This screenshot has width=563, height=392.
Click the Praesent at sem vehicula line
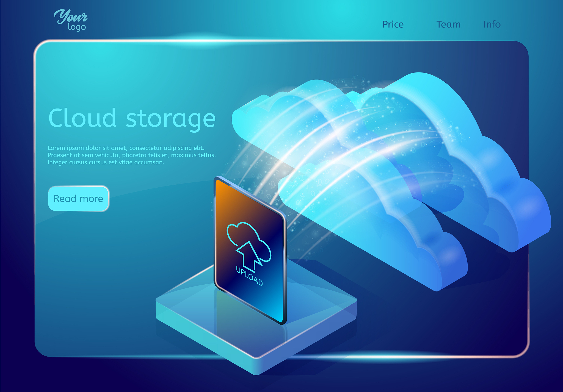coord(132,155)
